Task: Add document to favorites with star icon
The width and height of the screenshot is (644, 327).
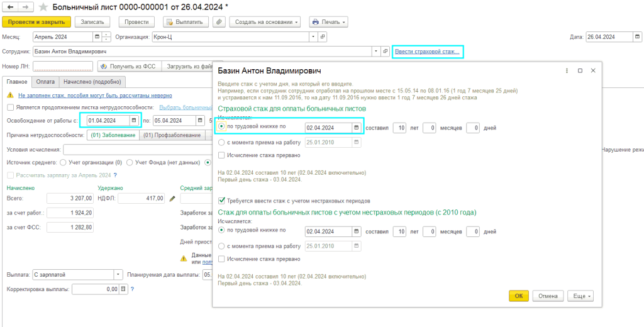Action: 43,7
